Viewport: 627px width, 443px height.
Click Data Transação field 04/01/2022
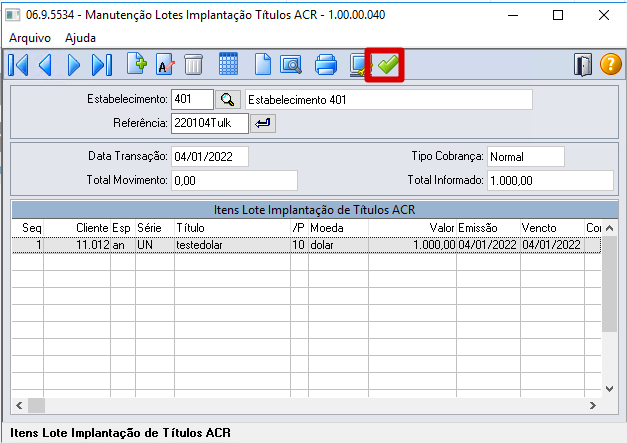click(x=210, y=156)
